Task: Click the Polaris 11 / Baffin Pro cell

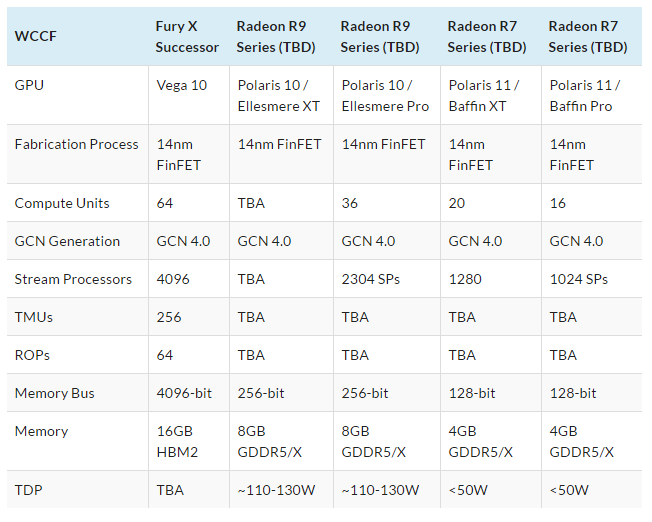Action: coord(585,96)
